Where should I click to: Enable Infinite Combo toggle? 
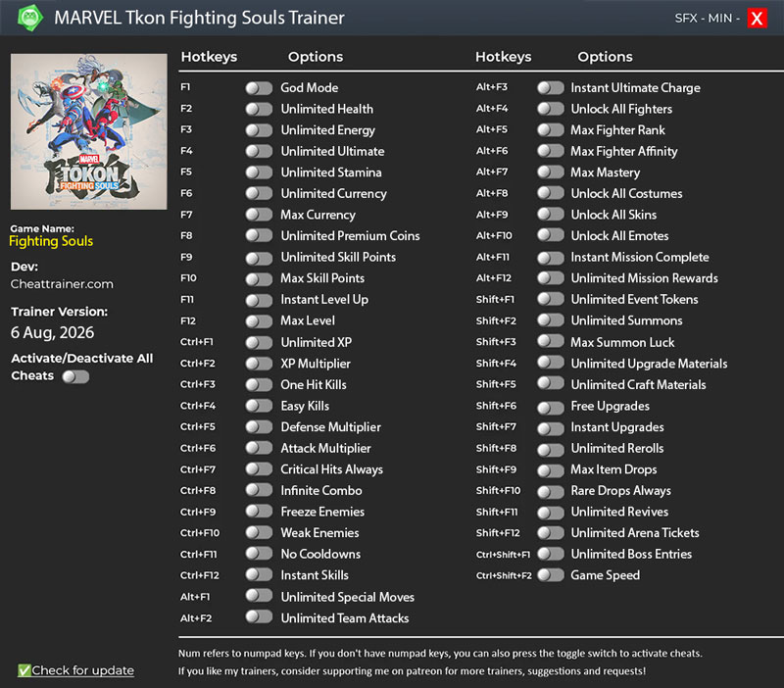259,490
